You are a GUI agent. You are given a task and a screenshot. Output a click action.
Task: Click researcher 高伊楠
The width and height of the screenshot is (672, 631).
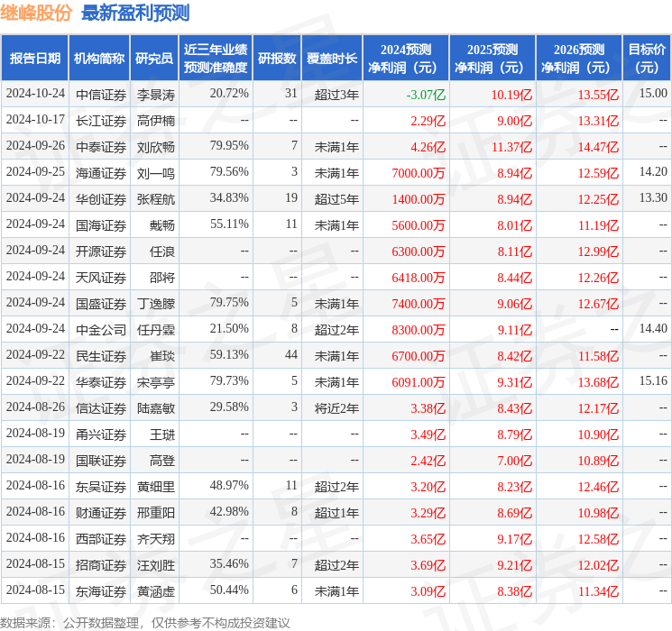click(155, 121)
